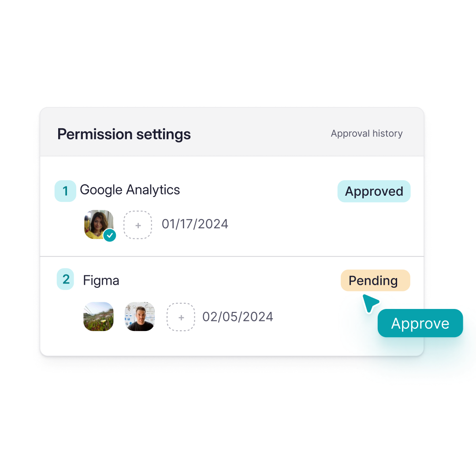
Task: Click the number 1 step badge
Action: point(65,191)
